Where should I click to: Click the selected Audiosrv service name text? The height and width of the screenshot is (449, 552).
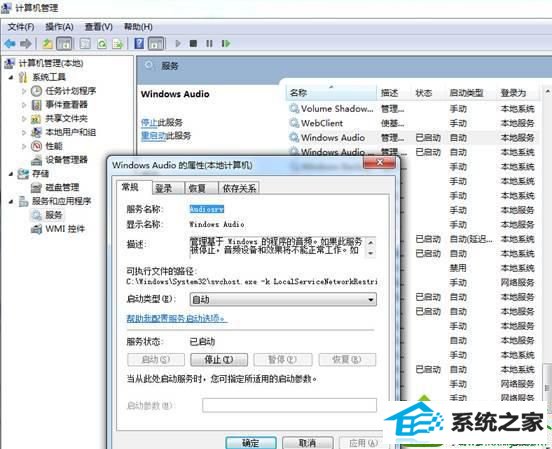point(207,209)
